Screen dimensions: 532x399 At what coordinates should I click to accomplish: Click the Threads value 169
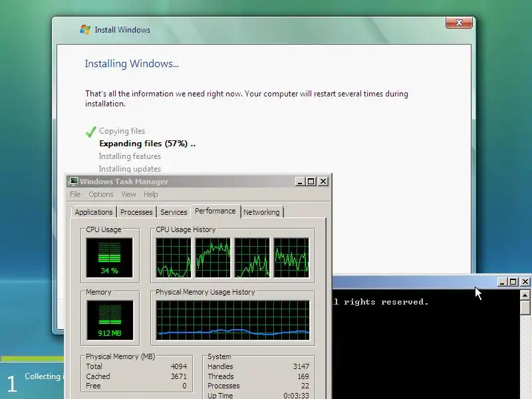tap(303, 376)
